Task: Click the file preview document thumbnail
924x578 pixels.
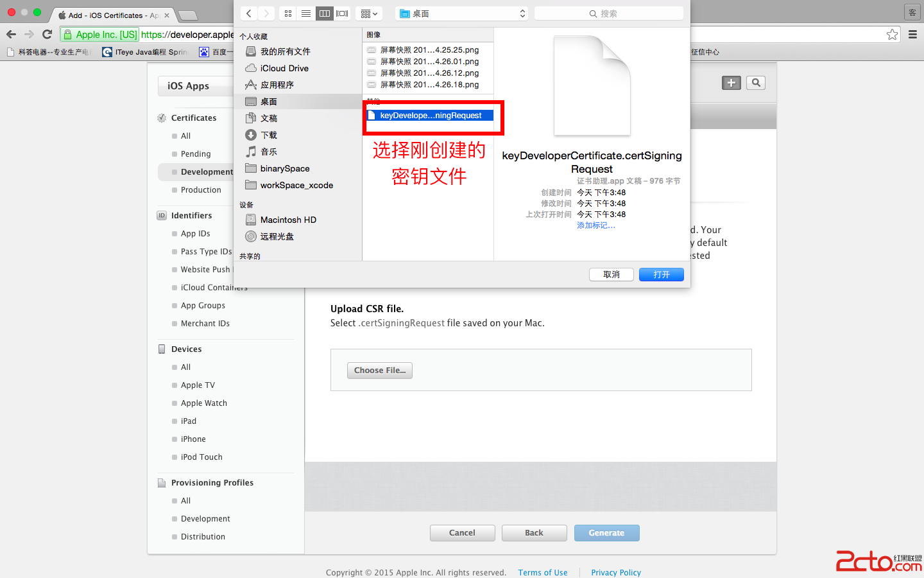Action: point(592,85)
